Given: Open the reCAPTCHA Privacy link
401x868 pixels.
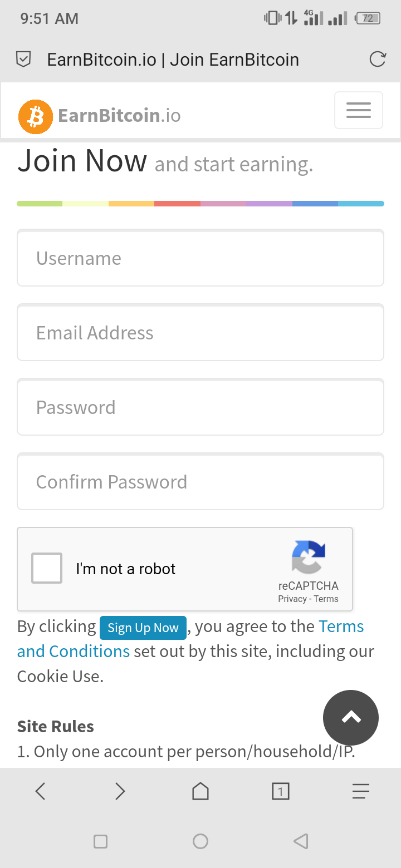Looking at the screenshot, I should click(292, 599).
